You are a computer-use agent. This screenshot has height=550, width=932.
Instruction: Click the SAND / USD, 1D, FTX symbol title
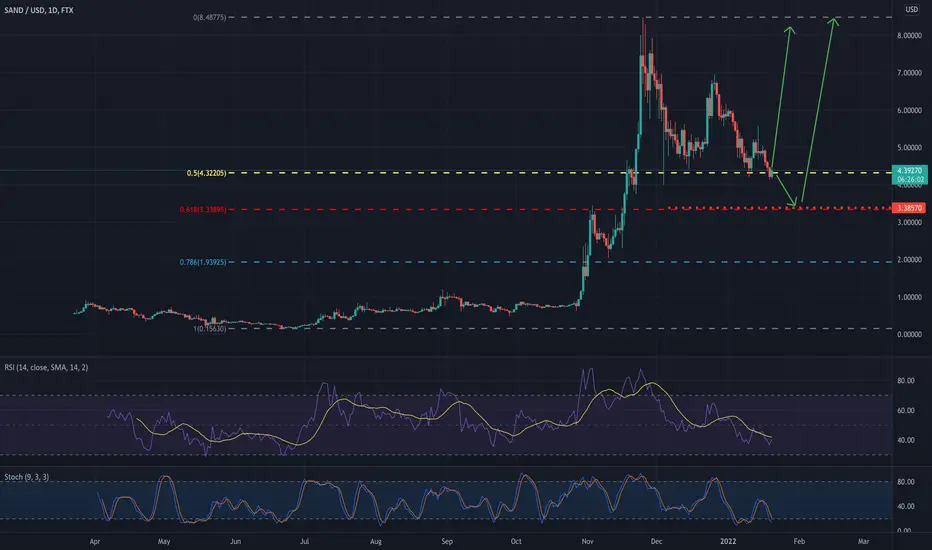pyautogui.click(x=39, y=10)
